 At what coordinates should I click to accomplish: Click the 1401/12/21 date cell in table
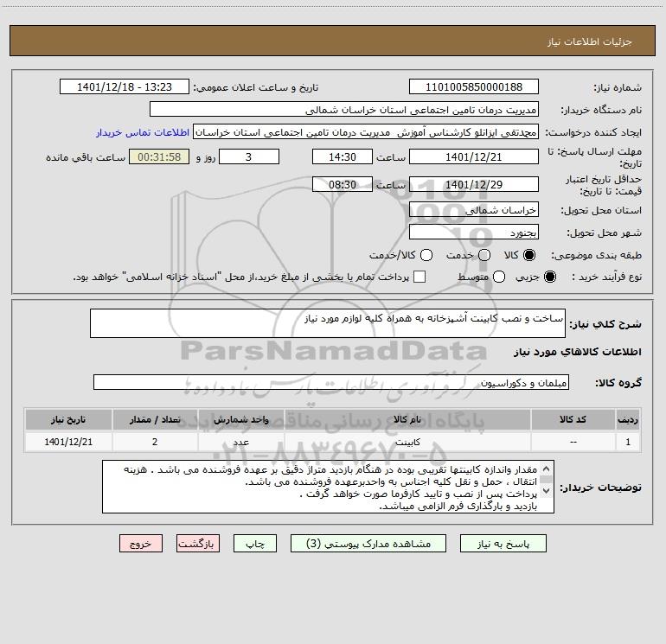click(x=68, y=442)
